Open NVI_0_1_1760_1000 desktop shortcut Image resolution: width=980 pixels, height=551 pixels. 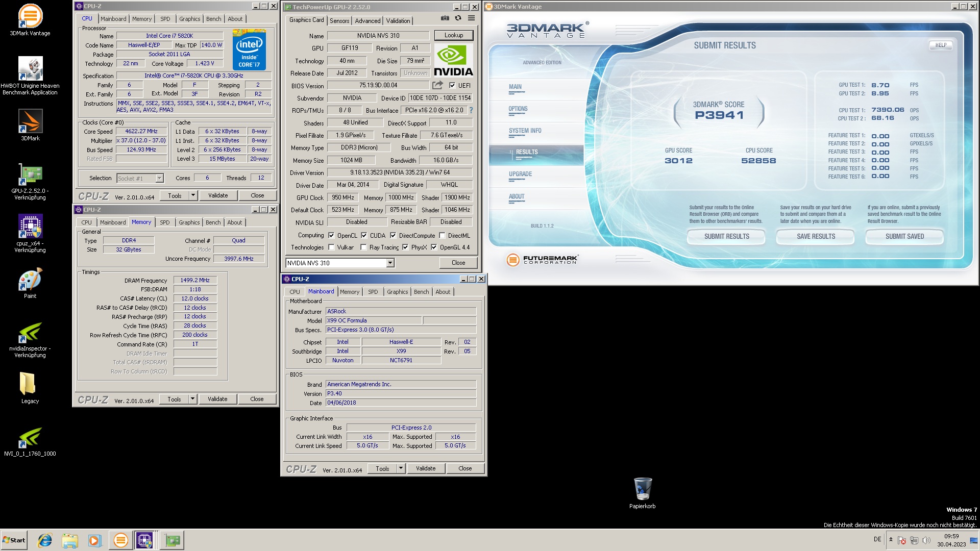click(30, 441)
